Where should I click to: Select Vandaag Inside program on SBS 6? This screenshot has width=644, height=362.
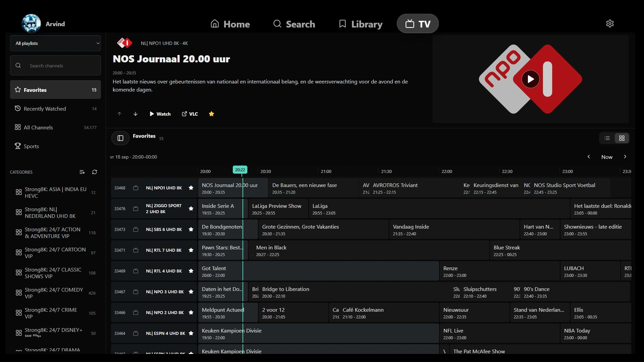tap(454, 229)
